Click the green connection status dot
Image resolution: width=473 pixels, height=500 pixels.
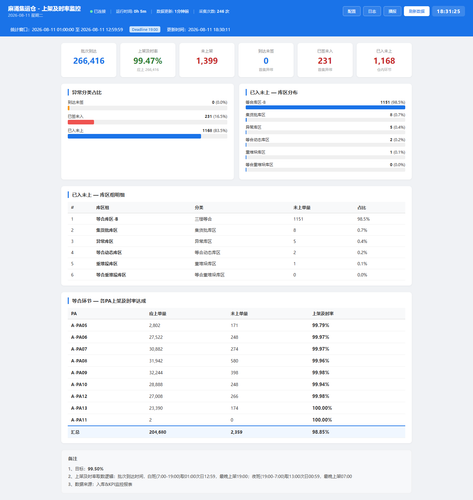[x=91, y=11]
